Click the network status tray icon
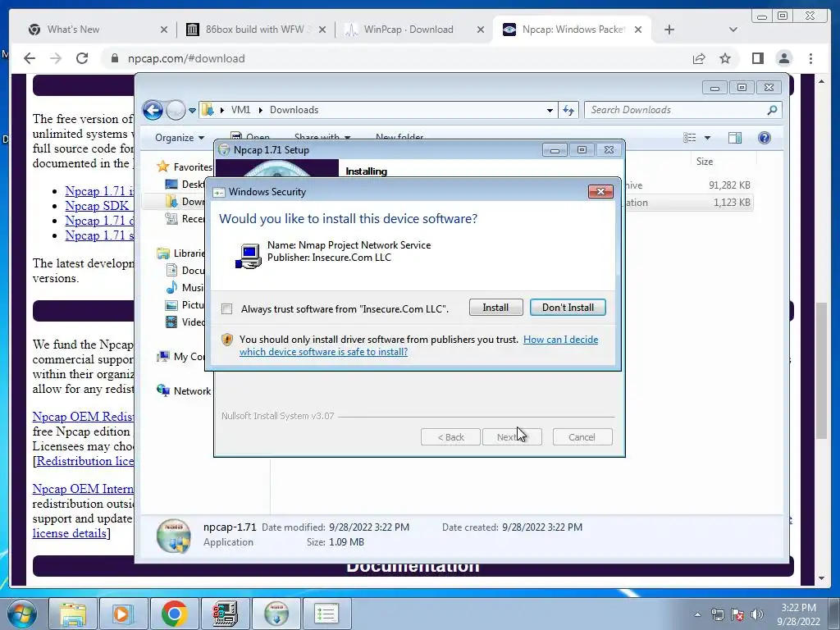 [717, 614]
